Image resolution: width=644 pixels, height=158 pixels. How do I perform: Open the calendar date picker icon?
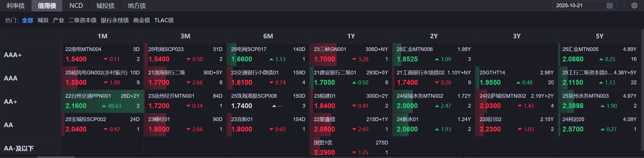[x=609, y=6]
